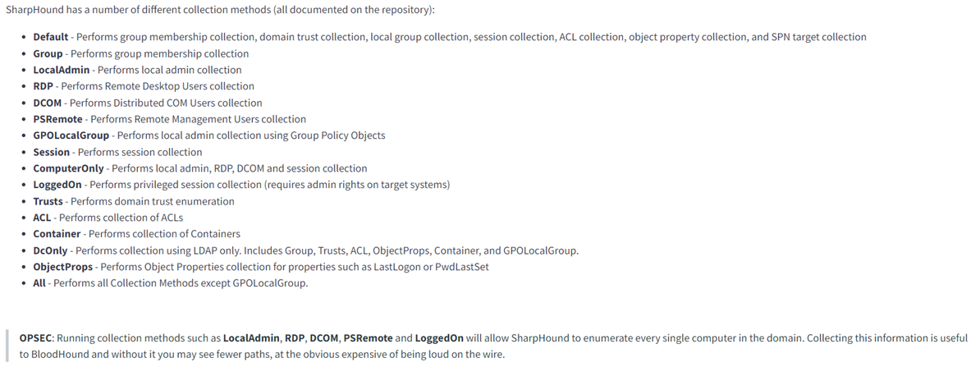Click "LocalAdmin" inside the OPSEC note
Screen dimensions: 980x381
(251, 337)
